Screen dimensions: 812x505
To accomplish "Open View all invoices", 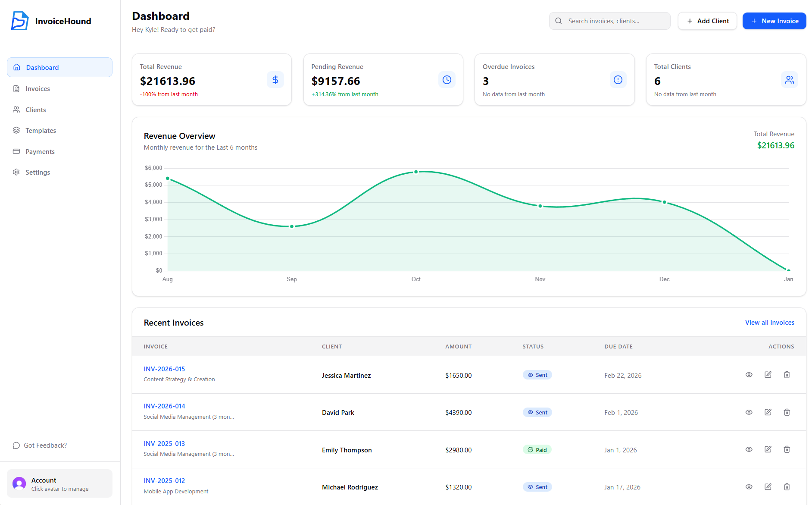I will coord(770,322).
